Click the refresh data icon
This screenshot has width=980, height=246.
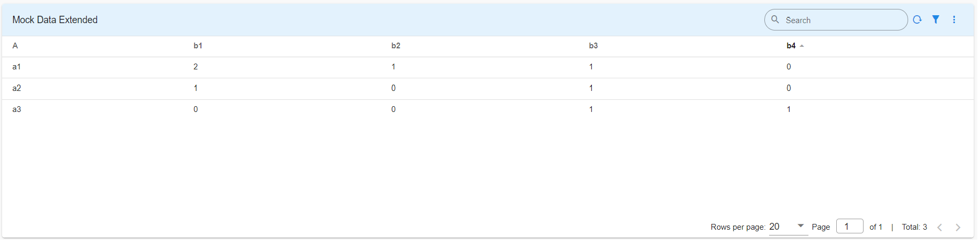917,20
